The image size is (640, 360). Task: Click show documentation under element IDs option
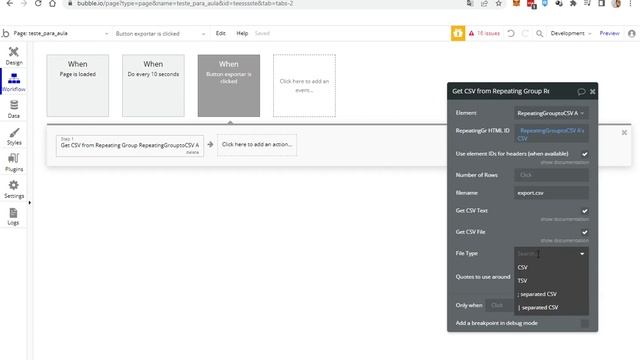564,162
